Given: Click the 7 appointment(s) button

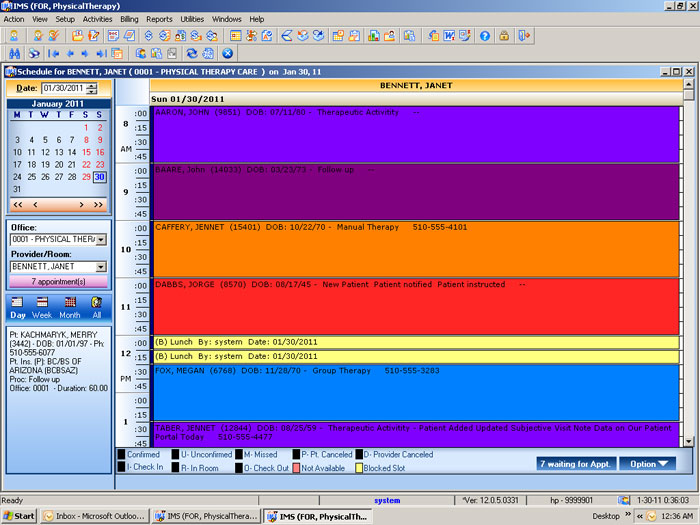Looking at the screenshot, I should point(58,282).
